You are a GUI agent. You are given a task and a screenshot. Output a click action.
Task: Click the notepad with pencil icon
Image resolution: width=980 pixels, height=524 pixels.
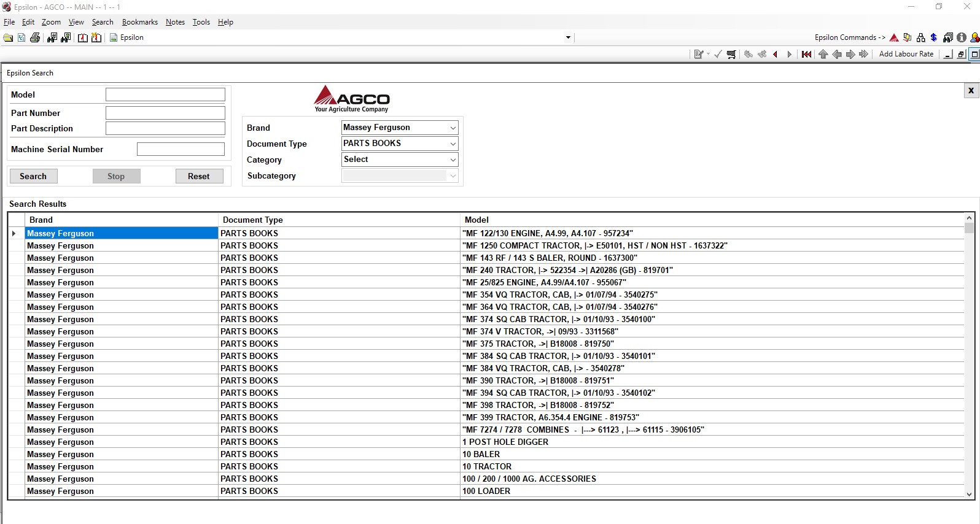coord(698,54)
